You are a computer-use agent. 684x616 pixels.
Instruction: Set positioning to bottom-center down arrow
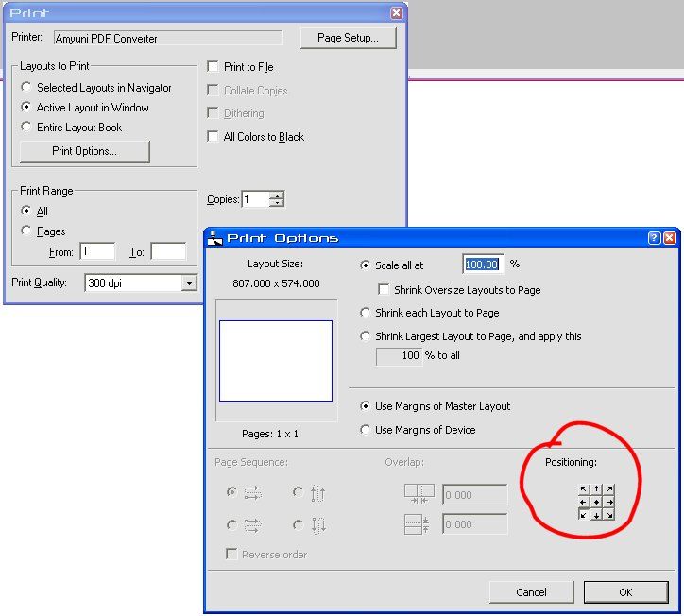596,515
